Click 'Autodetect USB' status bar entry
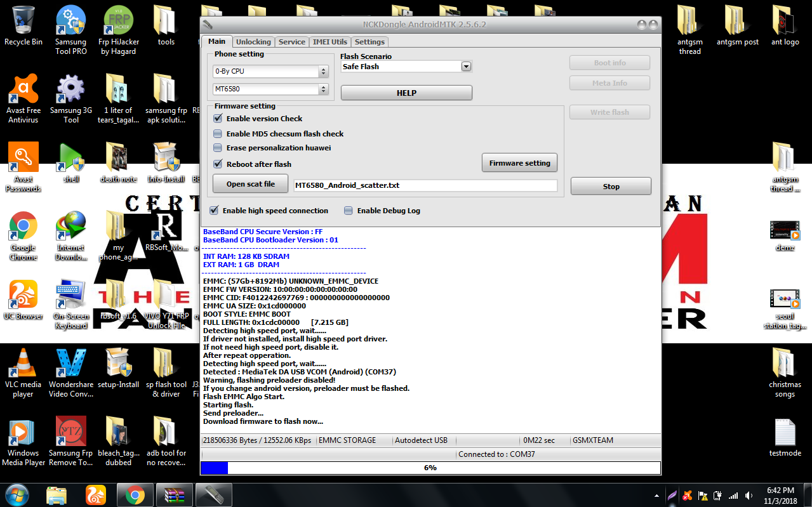This screenshot has height=507, width=812. tap(421, 440)
